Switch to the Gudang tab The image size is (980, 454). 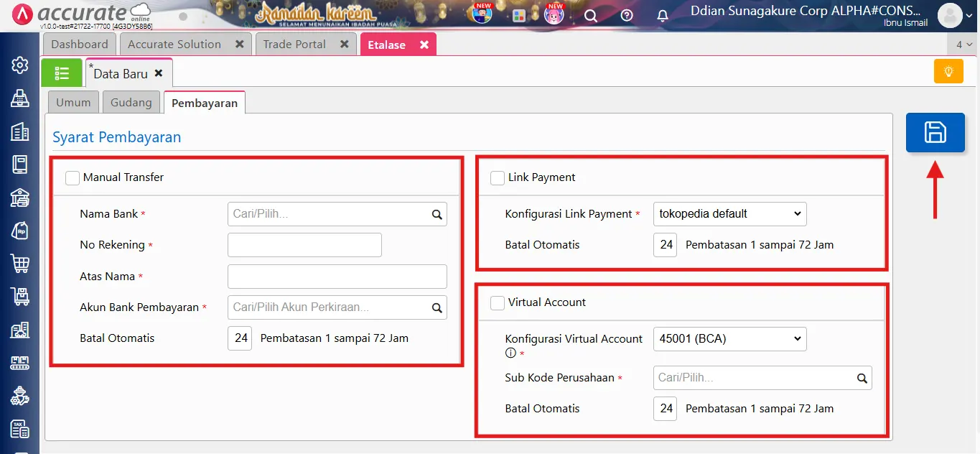(x=131, y=102)
